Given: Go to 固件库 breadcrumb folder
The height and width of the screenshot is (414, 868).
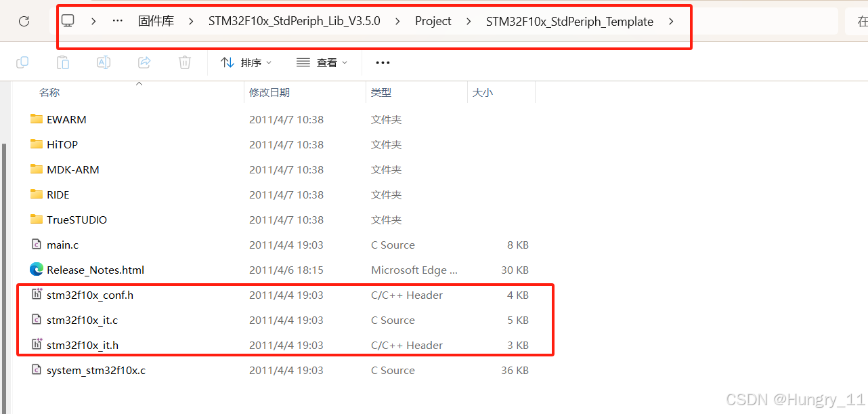Looking at the screenshot, I should pos(156,21).
